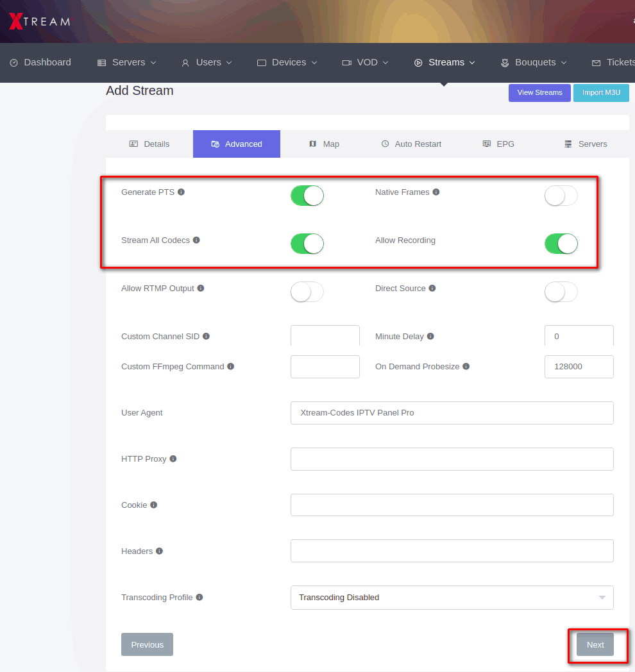Expand the Users navigation menu
The height and width of the screenshot is (672, 635).
coord(207,62)
